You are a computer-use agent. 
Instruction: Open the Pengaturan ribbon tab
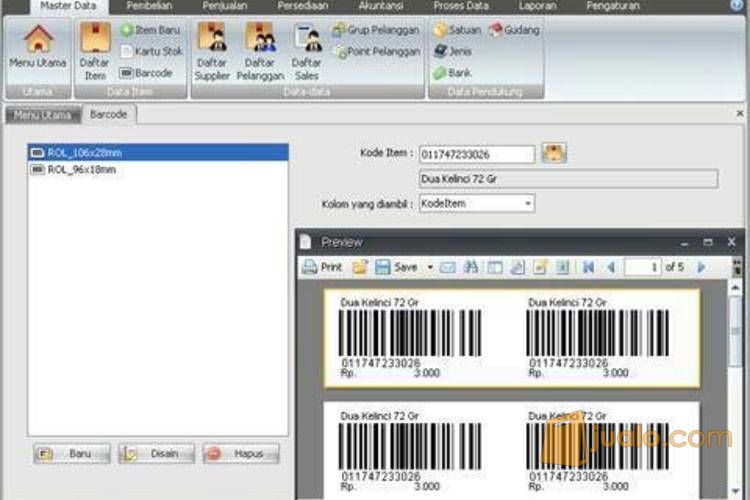(x=613, y=6)
